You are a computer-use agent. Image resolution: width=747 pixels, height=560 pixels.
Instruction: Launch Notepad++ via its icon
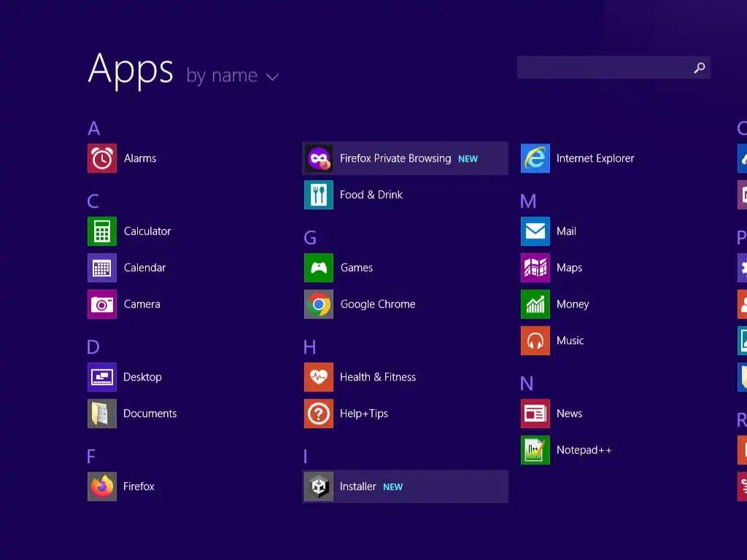tap(535, 450)
